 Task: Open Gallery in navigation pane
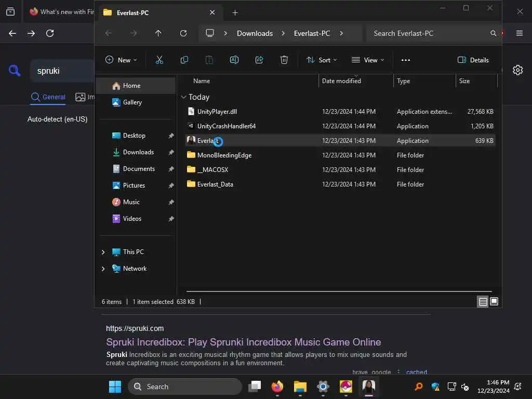coord(136,102)
